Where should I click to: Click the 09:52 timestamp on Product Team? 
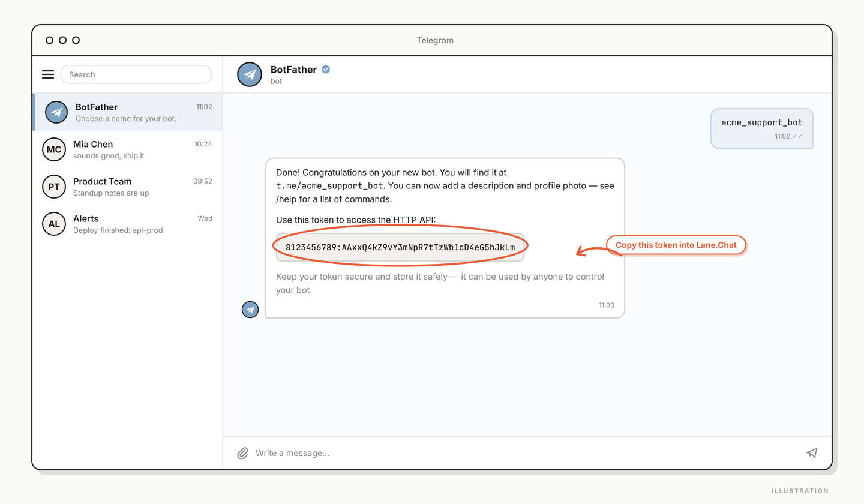pos(203,181)
